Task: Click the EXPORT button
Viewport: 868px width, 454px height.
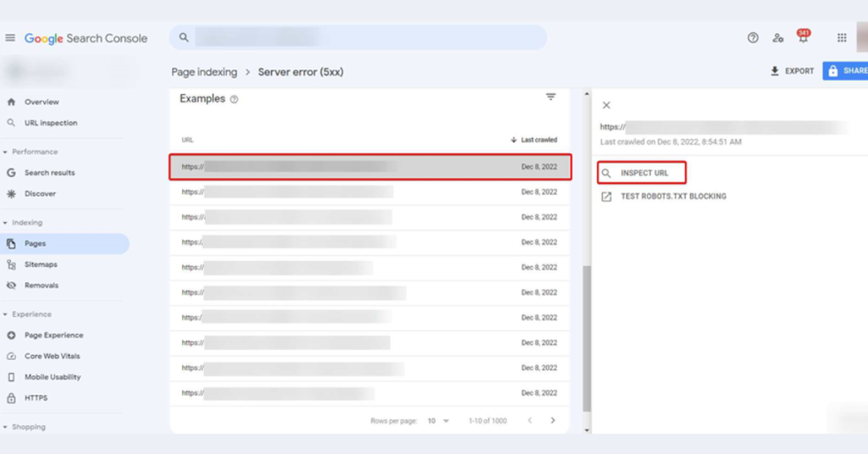Action: coord(793,71)
